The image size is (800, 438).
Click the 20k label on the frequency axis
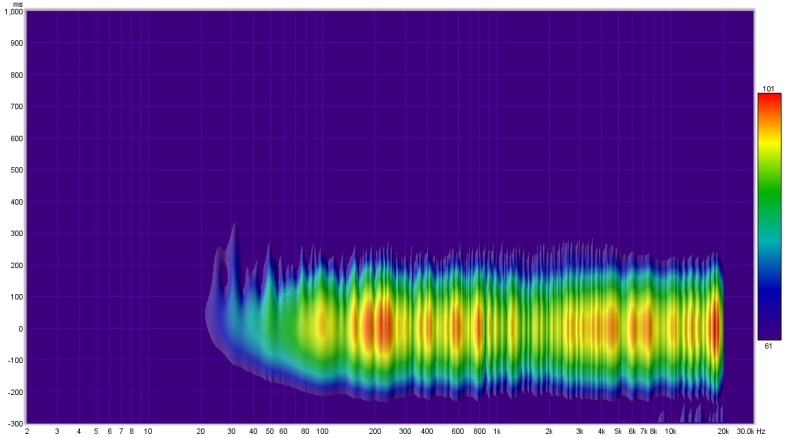[x=723, y=431]
